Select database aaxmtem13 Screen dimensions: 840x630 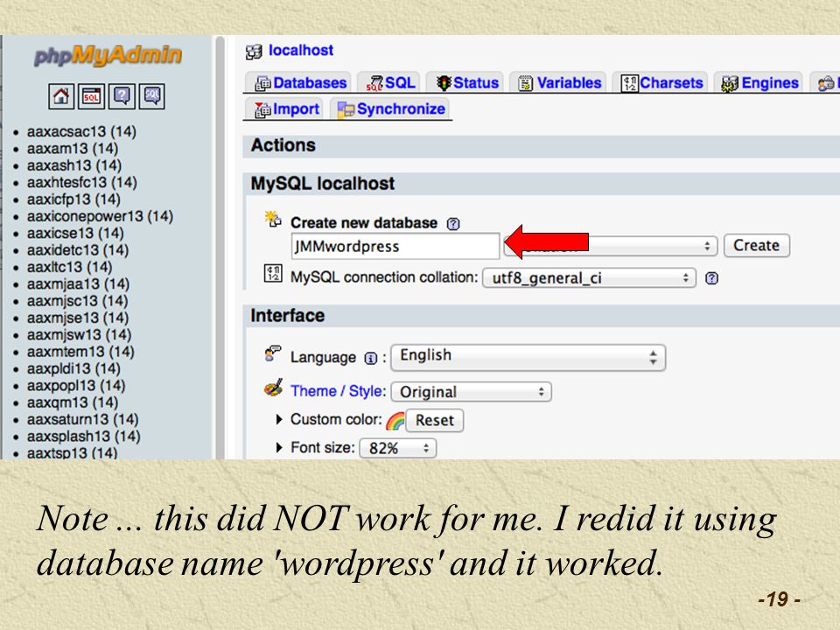(80, 352)
